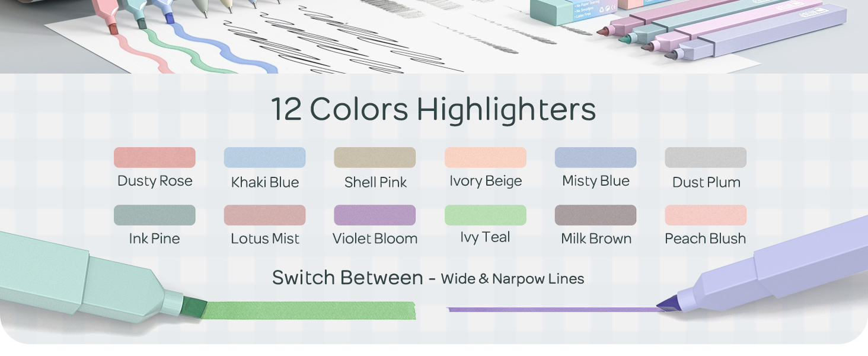Screen dimensions: 868x356
Task: Select the Peach Blush swatch
Action: 706,215
